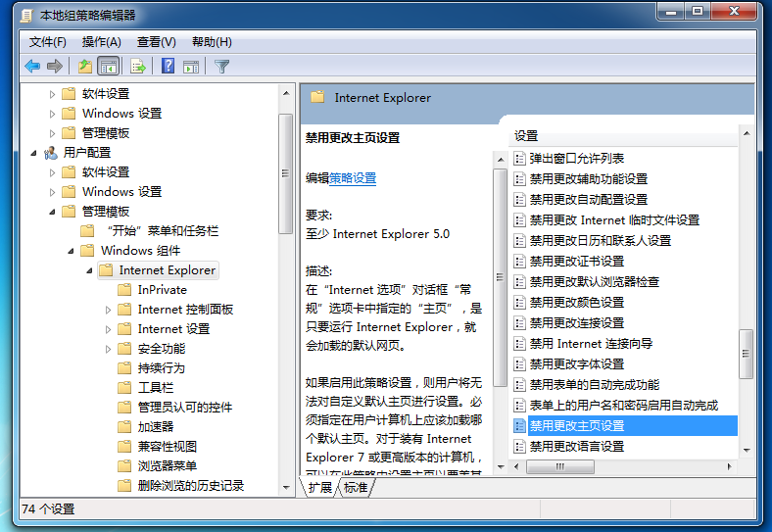Click the Back arrow toolbar icon

(x=32, y=66)
